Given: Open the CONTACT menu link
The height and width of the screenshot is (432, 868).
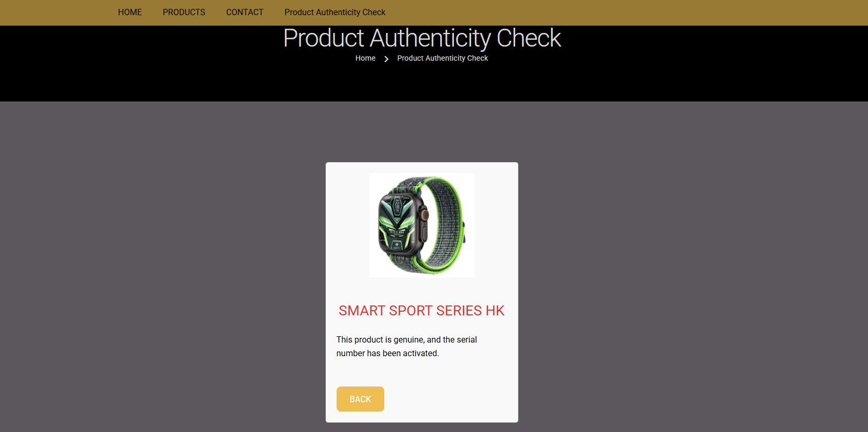Looking at the screenshot, I should pos(244,12).
